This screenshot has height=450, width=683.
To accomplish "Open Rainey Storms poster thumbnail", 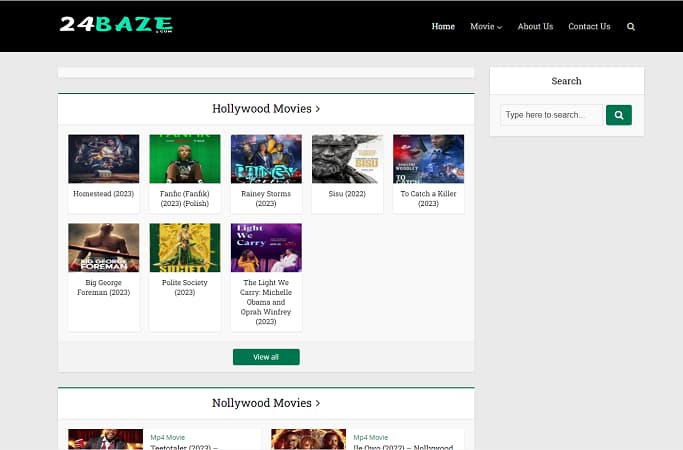I will pos(266,159).
